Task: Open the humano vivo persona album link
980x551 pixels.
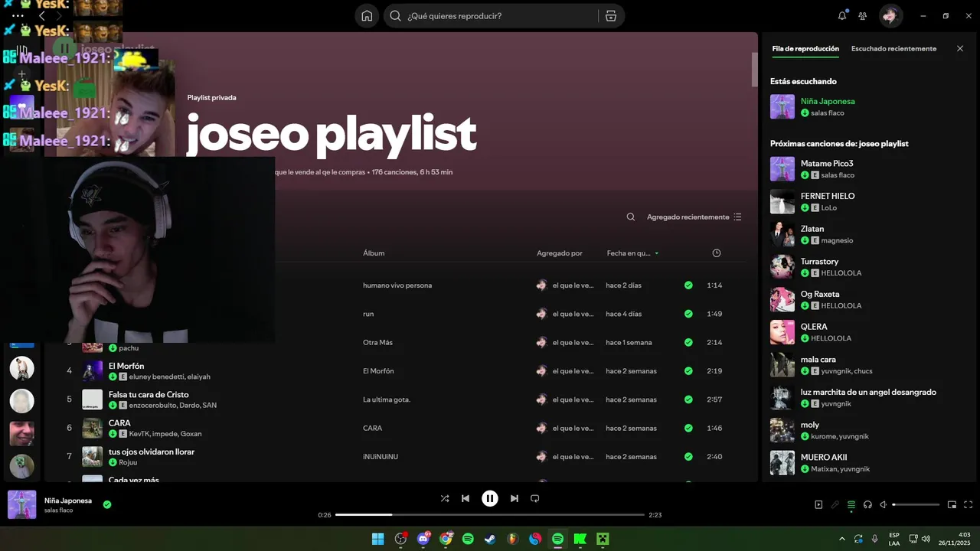Action: click(397, 285)
